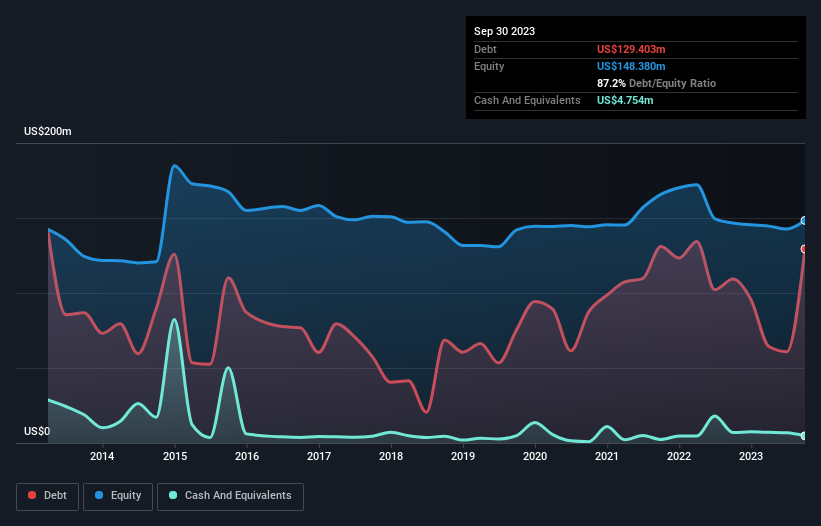Toggle the Debt legend button
The width and height of the screenshot is (821, 526).
(48, 496)
